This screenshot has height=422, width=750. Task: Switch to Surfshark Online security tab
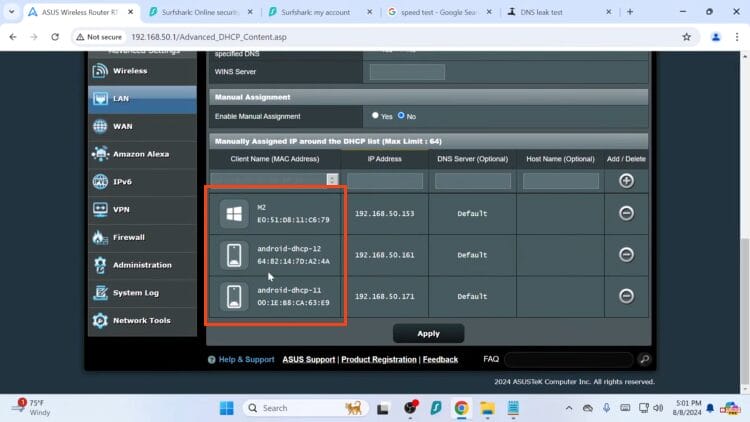(x=200, y=12)
